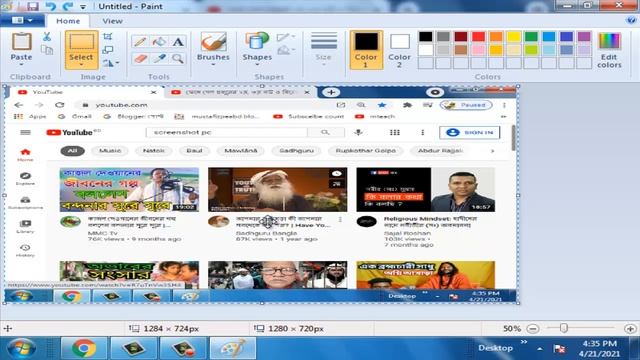Open the Edit colors dialog
The image size is (640, 360).
(609, 49)
